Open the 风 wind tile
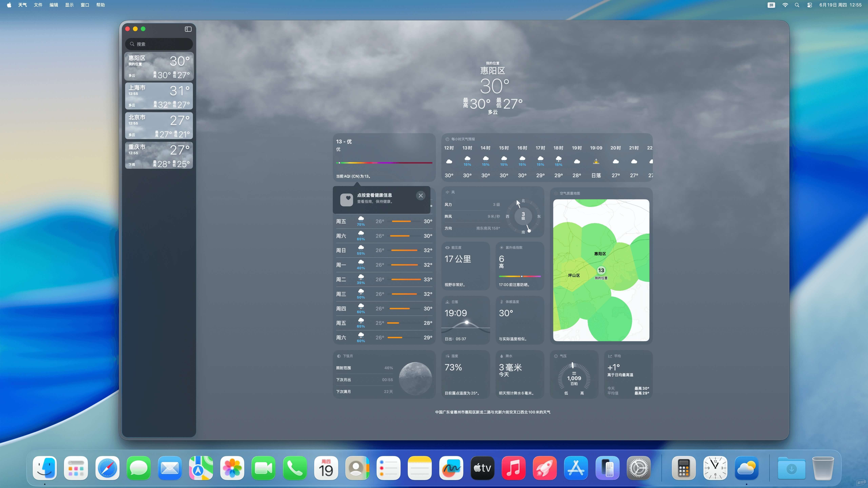This screenshot has width=868, height=488. pos(493,212)
